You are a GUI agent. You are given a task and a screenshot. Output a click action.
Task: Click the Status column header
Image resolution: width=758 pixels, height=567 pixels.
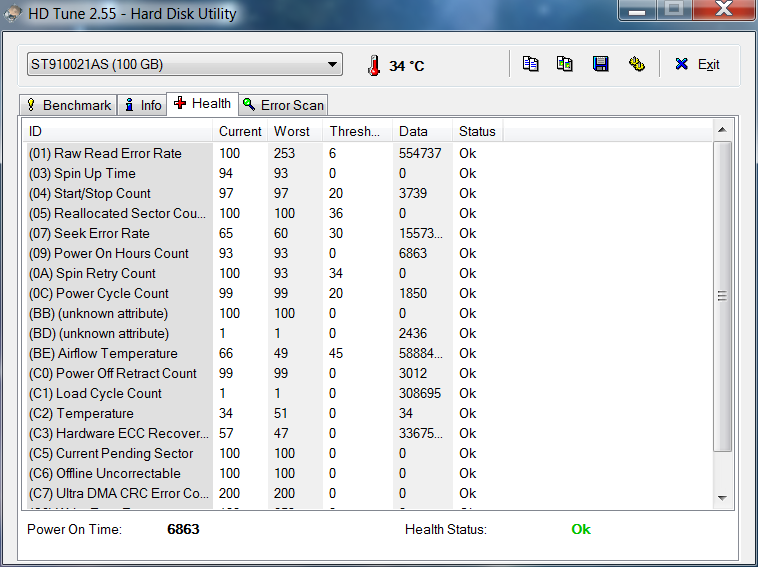[478, 131]
